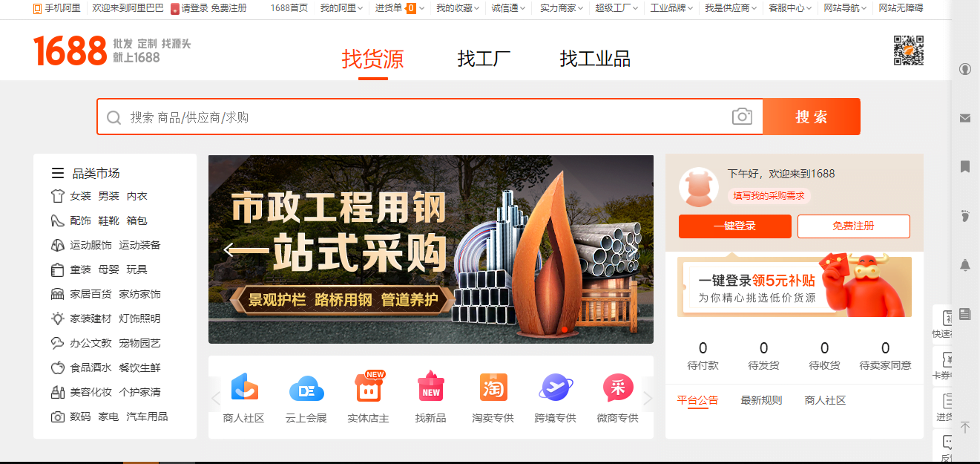Click the bookmark icon in right sidebar
Image resolution: width=980 pixels, height=464 pixels.
965,166
